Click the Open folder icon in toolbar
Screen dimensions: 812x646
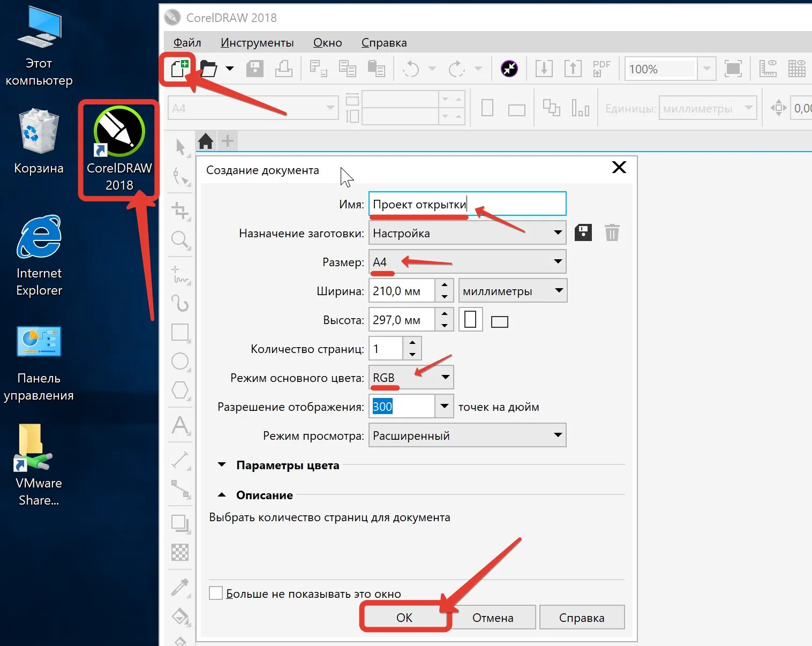(208, 69)
